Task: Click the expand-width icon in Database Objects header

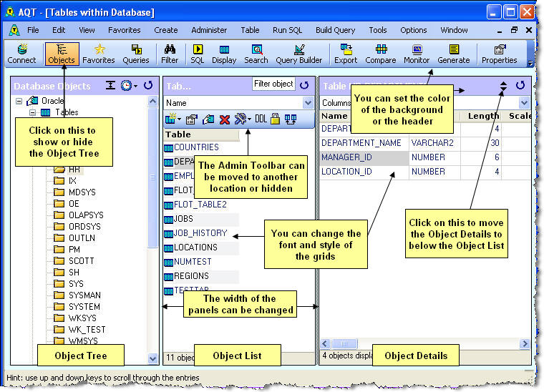Action: pos(111,85)
